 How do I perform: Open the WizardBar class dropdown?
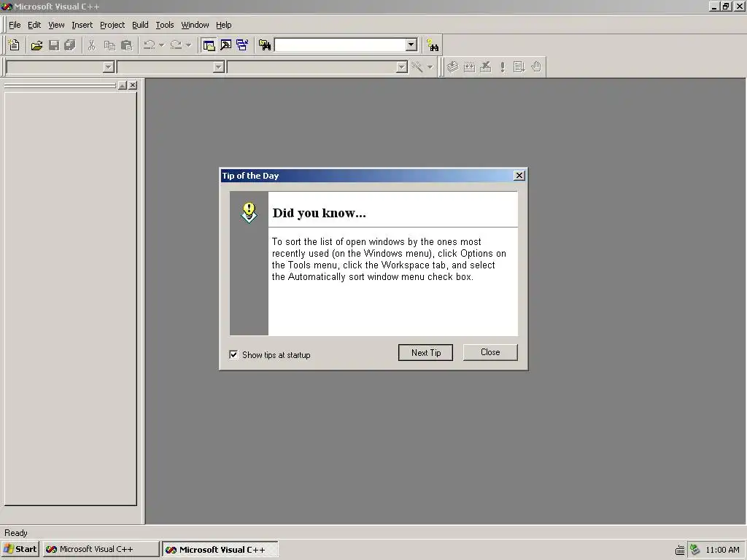pyautogui.click(x=109, y=67)
